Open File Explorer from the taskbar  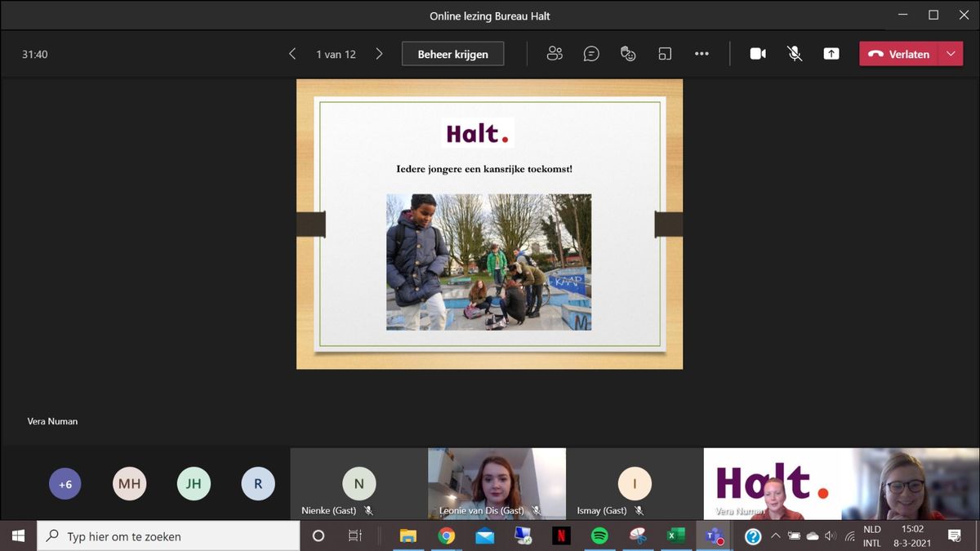[x=408, y=535]
